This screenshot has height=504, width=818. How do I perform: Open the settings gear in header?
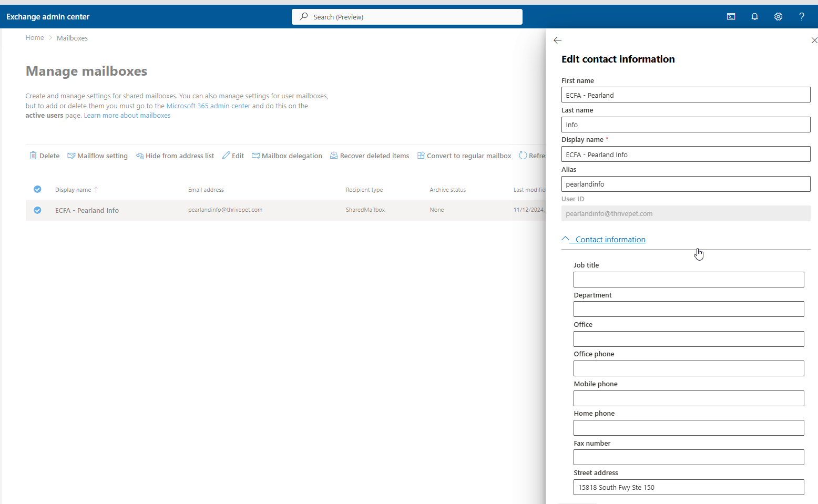click(778, 17)
